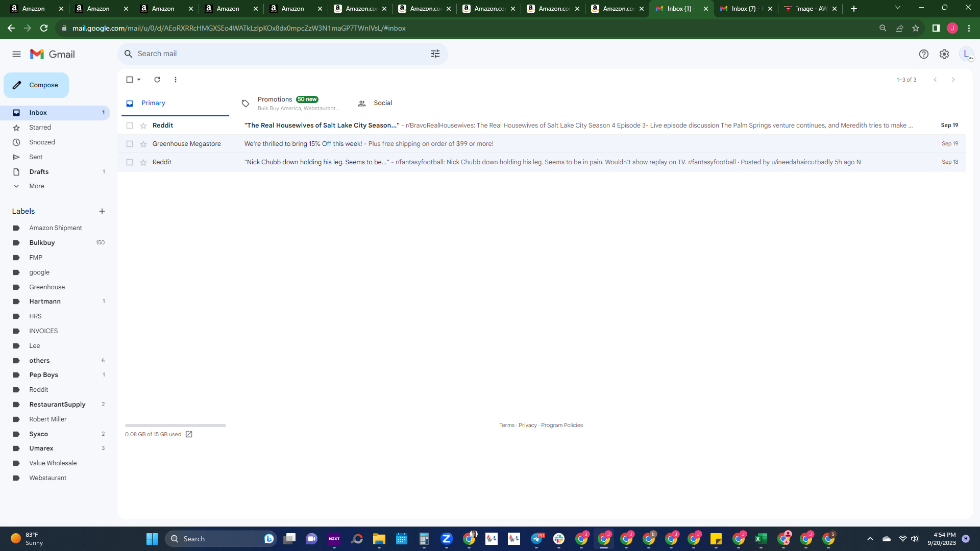
Task: Open Excel from the taskbar
Action: click(761, 539)
